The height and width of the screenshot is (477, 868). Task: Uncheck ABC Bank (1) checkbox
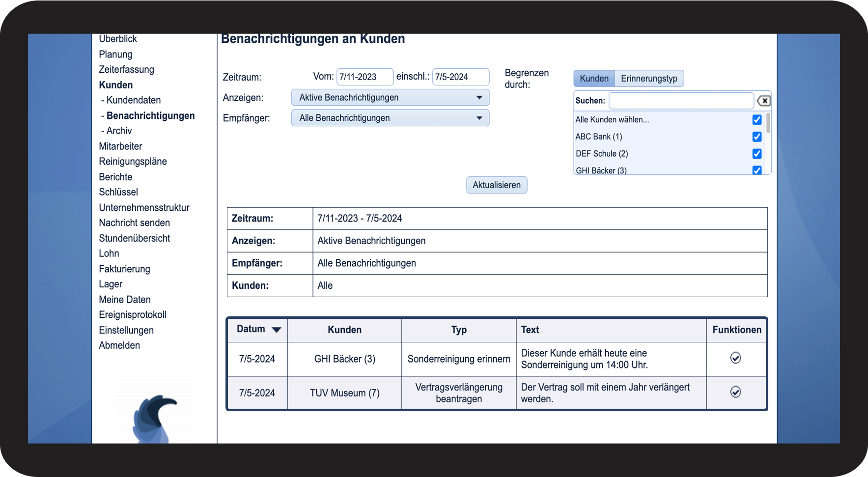pos(757,137)
